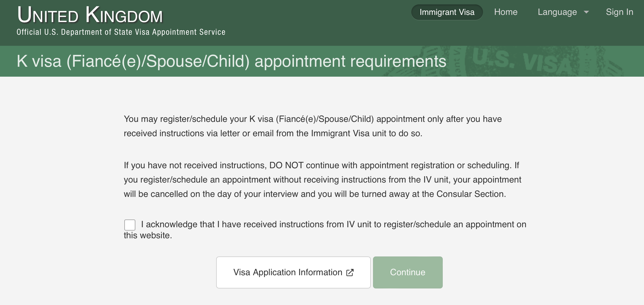Click the Language dropdown arrow icon
This screenshot has width=644, height=305.
[x=586, y=12]
